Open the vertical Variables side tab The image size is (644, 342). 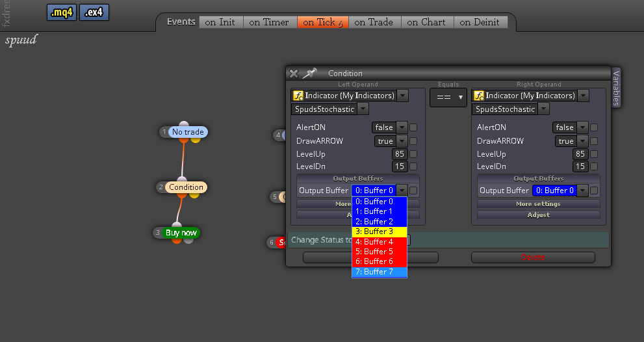pos(616,88)
